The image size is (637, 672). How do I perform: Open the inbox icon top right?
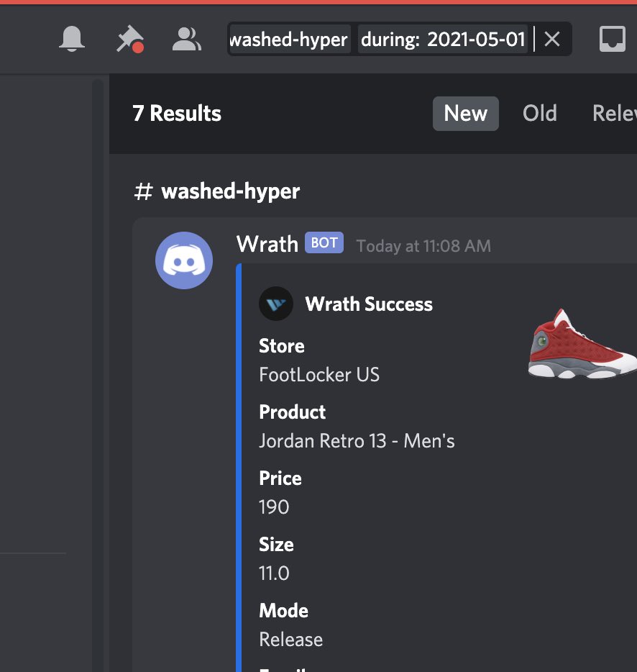pyautogui.click(x=612, y=40)
